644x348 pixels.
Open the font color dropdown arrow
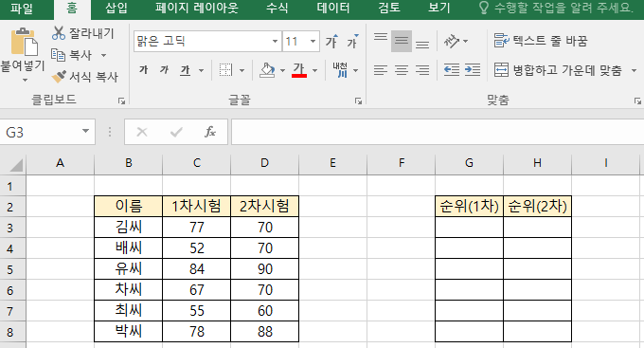(315, 71)
